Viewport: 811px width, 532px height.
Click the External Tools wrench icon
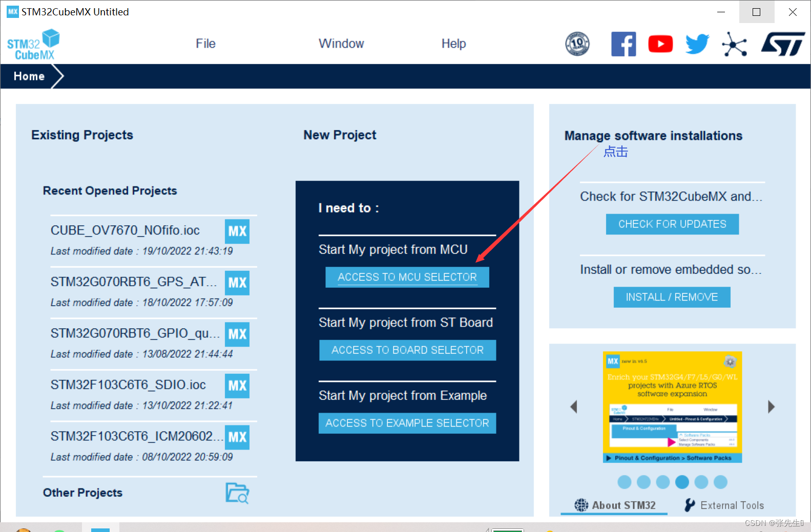click(690, 505)
